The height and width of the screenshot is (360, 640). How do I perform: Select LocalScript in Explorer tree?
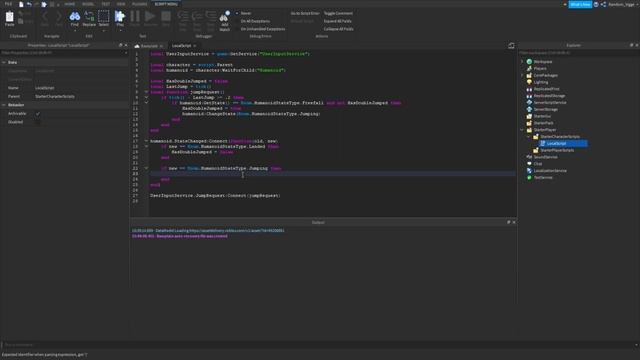pos(556,144)
